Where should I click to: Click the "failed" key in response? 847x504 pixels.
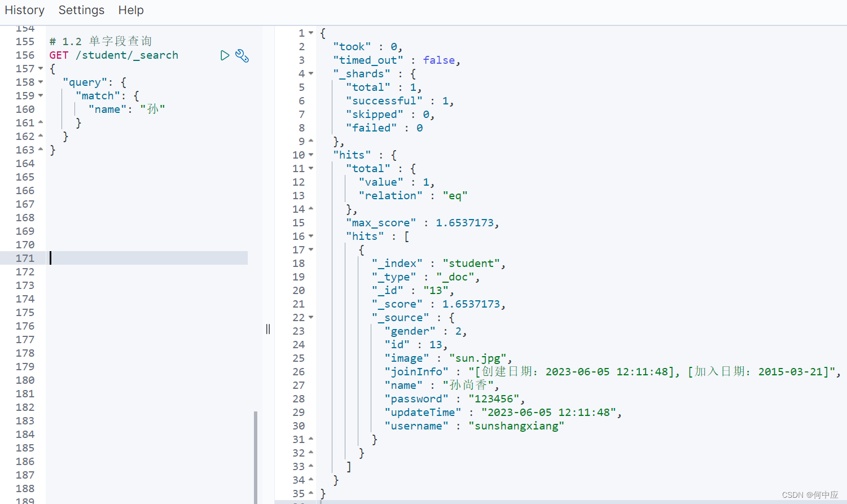[371, 128]
